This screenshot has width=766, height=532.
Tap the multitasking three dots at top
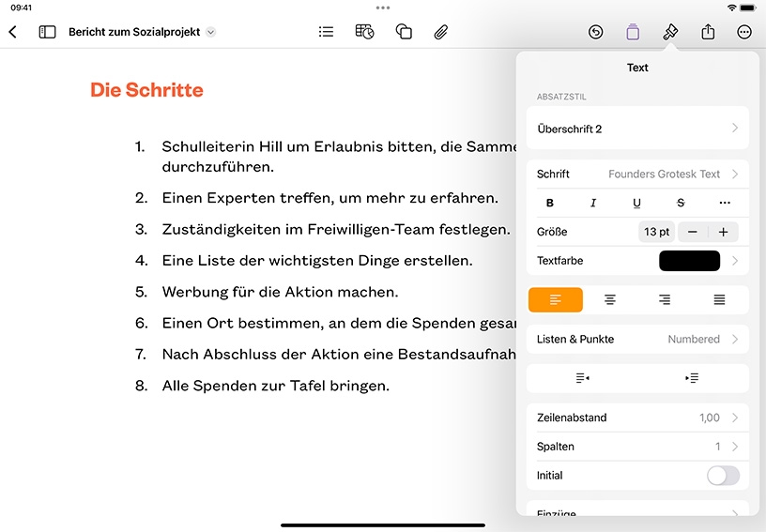pyautogui.click(x=383, y=8)
